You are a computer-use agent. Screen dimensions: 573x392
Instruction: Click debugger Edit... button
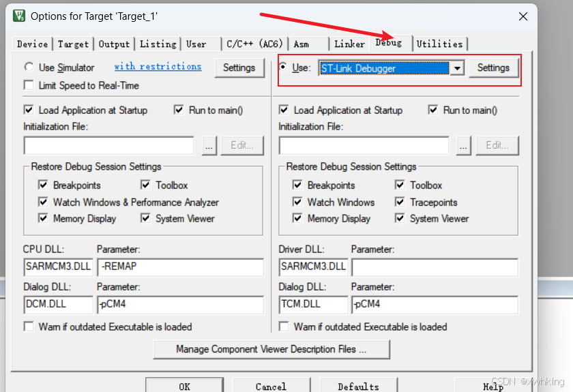[497, 146]
